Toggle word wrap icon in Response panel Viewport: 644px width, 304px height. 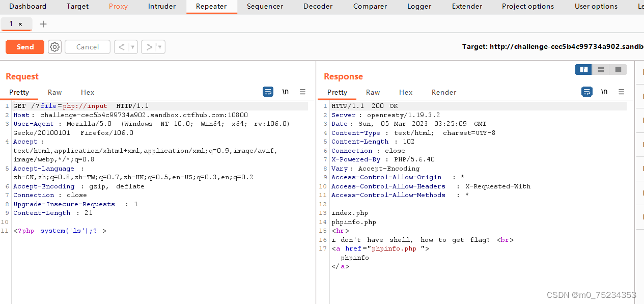pos(586,92)
